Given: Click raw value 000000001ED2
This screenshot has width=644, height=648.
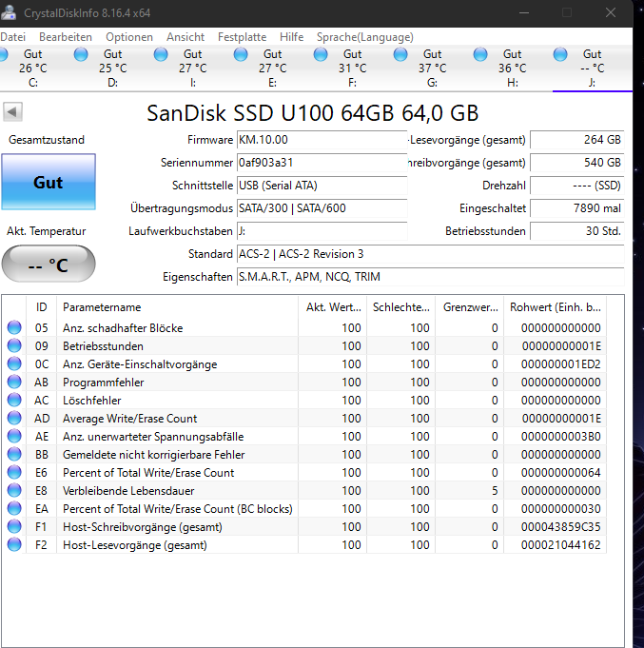Looking at the screenshot, I should click(560, 363).
